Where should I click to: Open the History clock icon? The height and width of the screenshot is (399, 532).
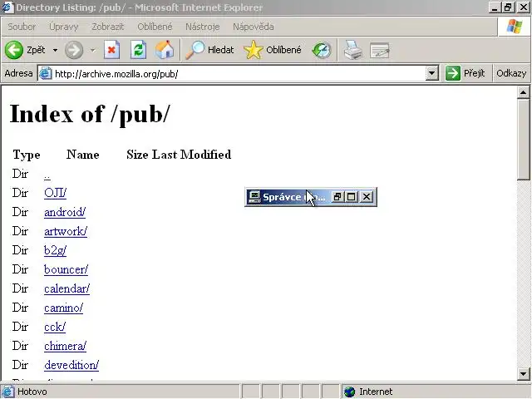point(322,50)
